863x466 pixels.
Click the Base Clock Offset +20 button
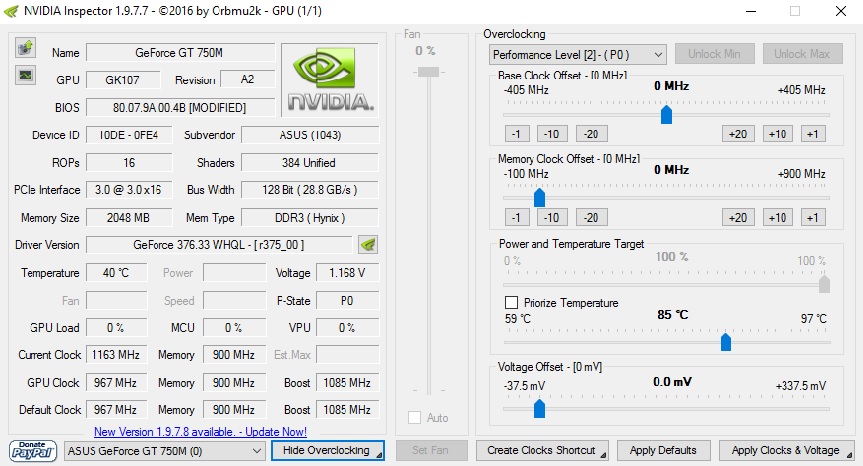click(x=738, y=134)
